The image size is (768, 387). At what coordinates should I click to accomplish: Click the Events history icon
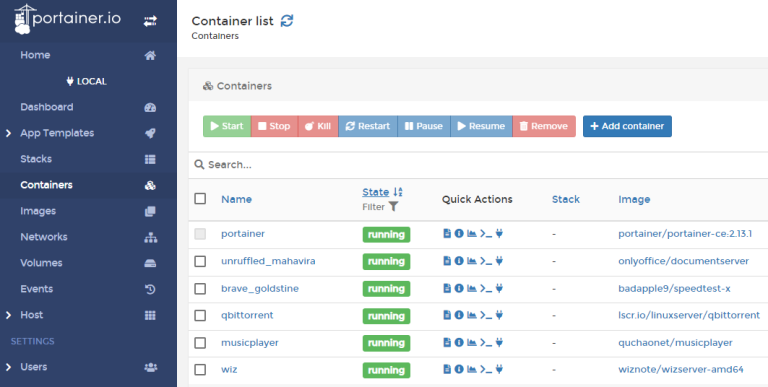[150, 289]
